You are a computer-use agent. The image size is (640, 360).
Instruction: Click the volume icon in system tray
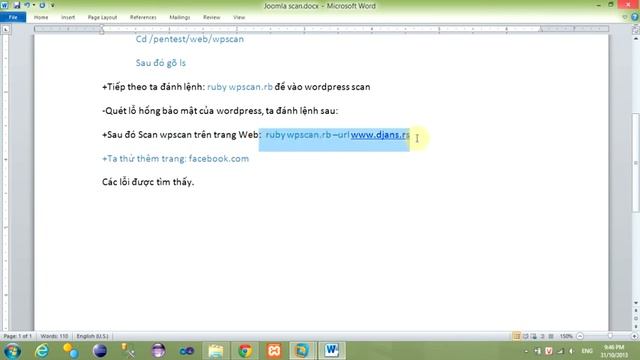(571, 351)
